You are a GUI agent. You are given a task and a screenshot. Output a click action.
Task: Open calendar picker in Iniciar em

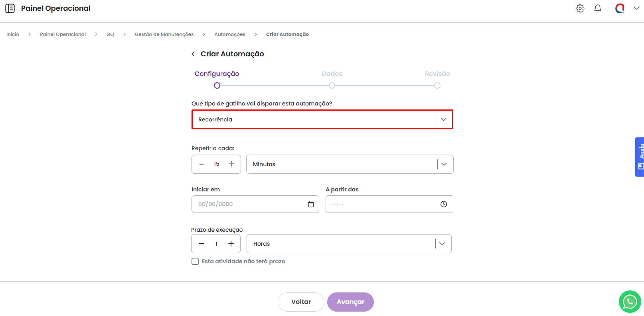click(311, 204)
